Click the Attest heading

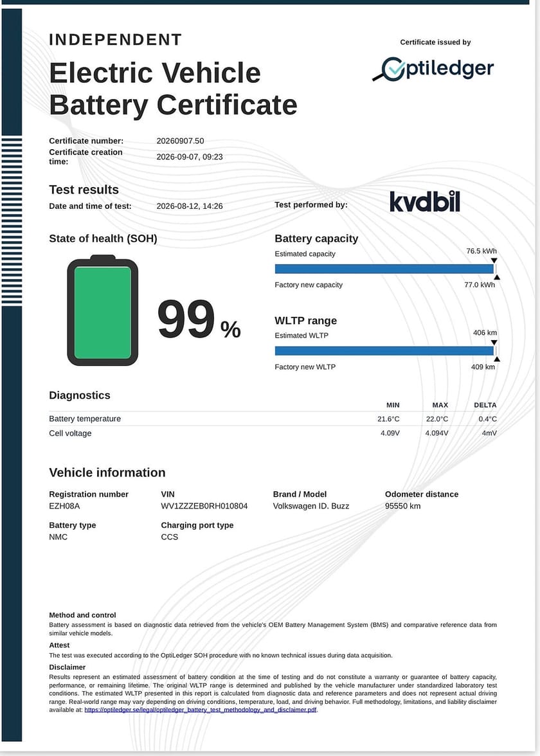coord(59,645)
